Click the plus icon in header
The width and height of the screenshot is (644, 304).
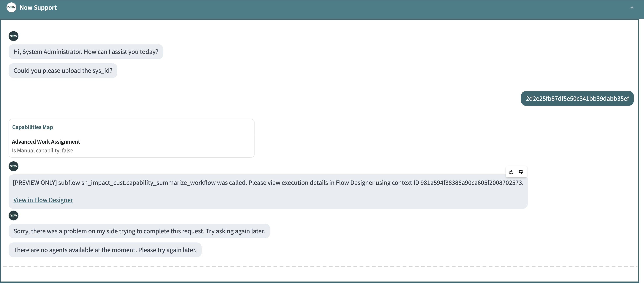pyautogui.click(x=632, y=8)
